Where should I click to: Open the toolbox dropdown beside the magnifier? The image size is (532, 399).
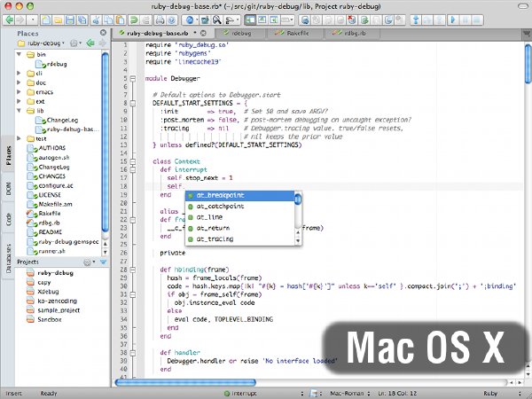[x=232, y=20]
